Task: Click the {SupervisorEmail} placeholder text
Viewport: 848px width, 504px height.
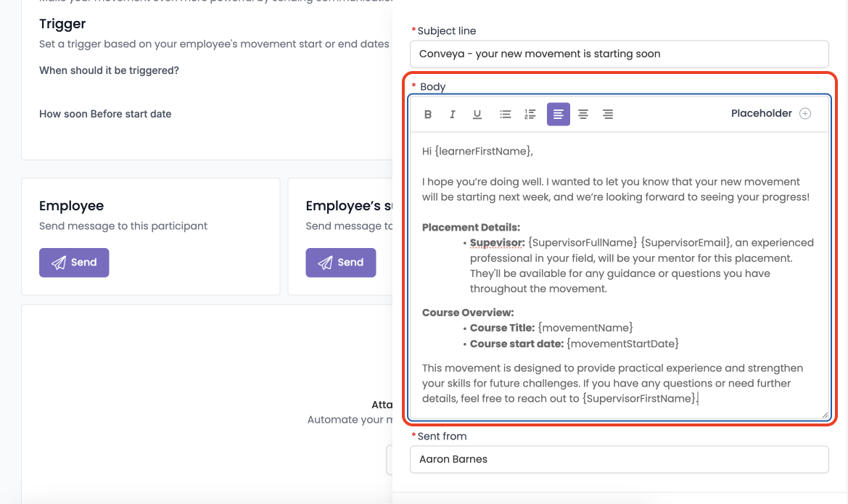Action: [686, 243]
